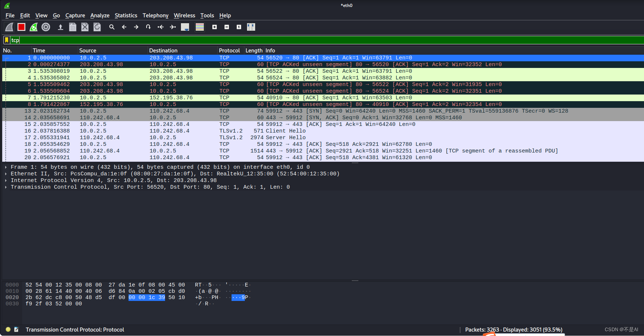Click Packets displayed count in status bar
Screen dimensions: 644x336
coord(514,330)
